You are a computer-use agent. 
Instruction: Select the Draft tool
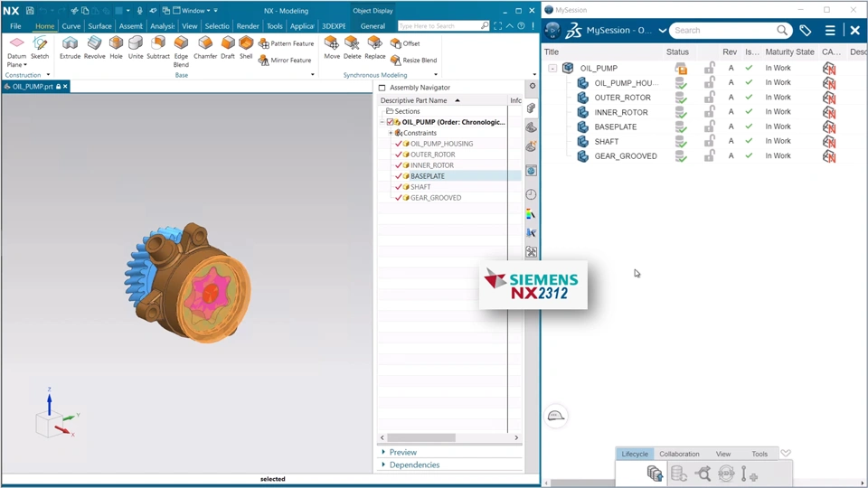pyautogui.click(x=228, y=47)
